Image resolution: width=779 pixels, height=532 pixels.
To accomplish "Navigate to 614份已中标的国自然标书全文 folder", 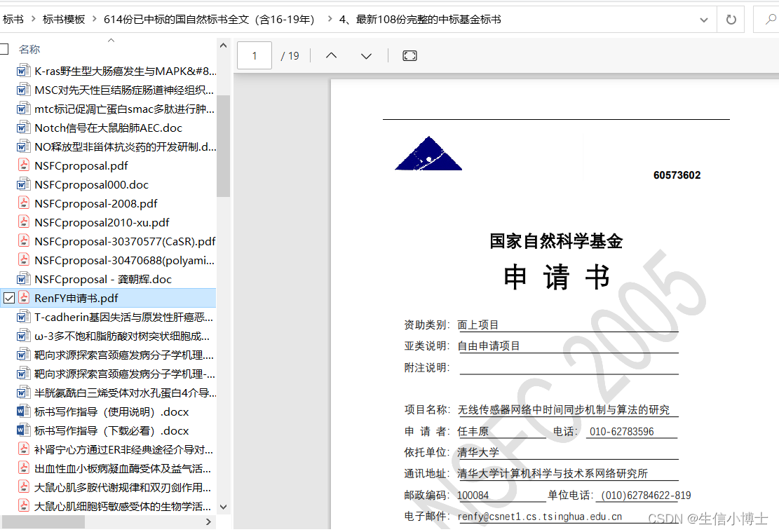I will point(209,20).
